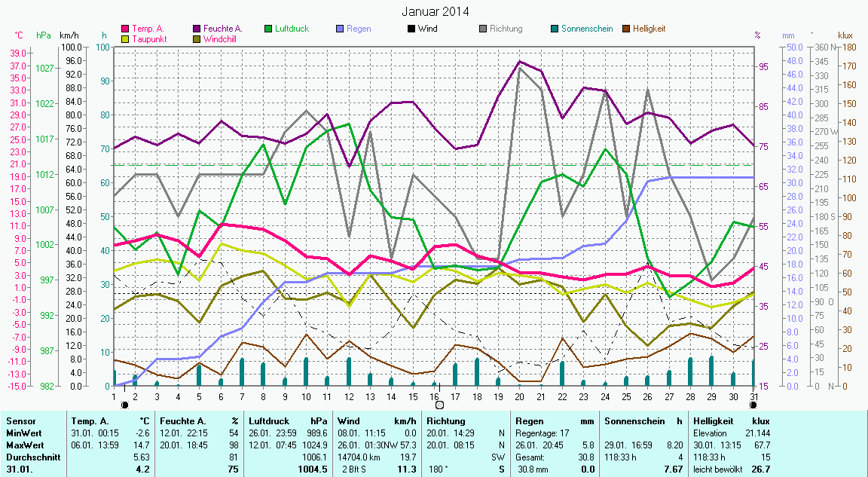Click the full moon icon below day 16

439,405
